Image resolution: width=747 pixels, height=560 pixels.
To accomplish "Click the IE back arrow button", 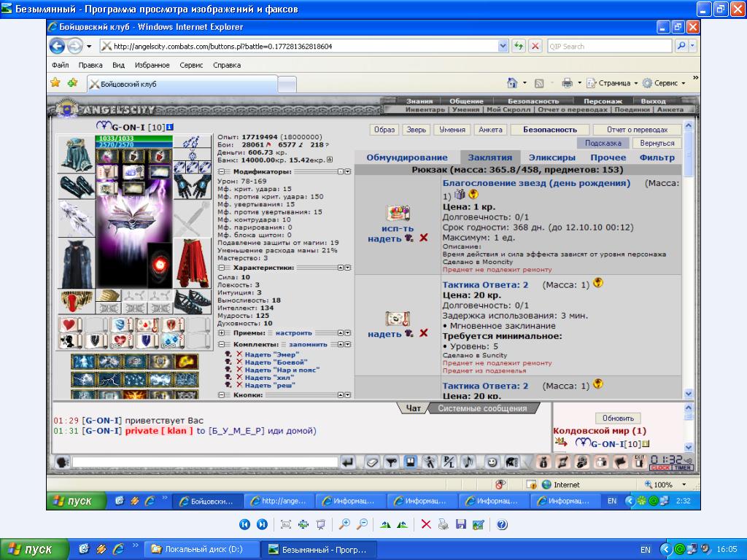I will coord(57,46).
